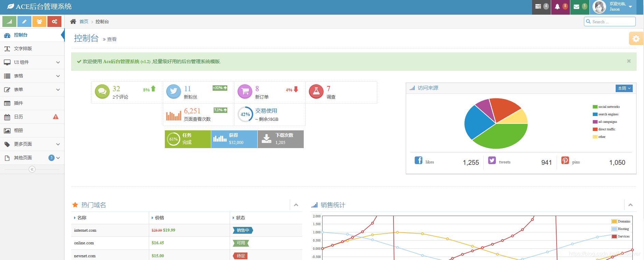Viewport: 644px width, 260px height.
Task: Expand the 表单 sidebar menu
Action: [32, 90]
